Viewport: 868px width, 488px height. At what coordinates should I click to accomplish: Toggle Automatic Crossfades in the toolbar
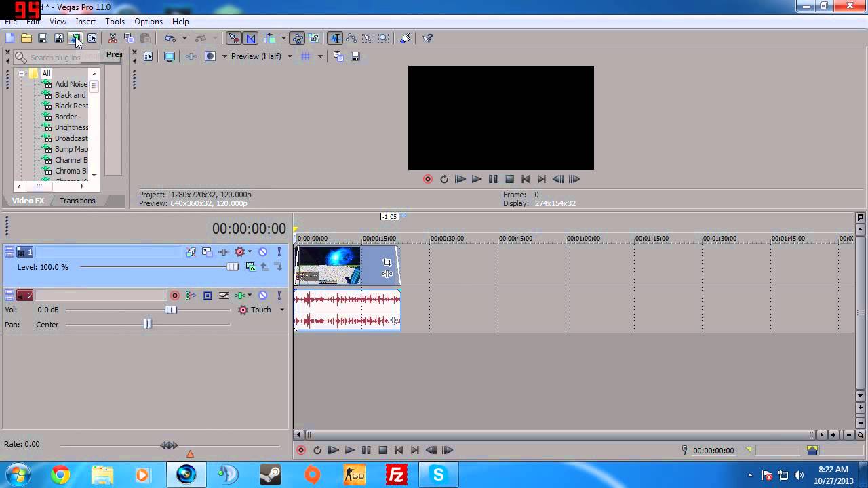click(x=250, y=39)
